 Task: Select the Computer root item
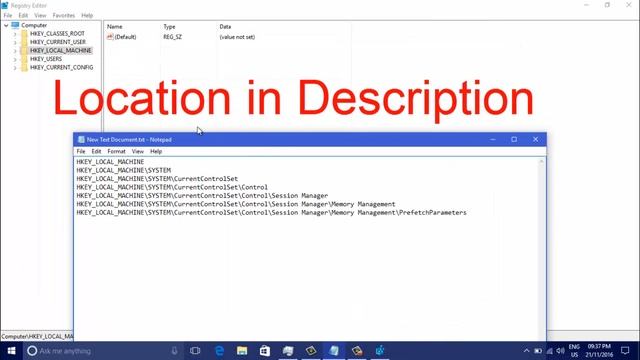[x=34, y=25]
